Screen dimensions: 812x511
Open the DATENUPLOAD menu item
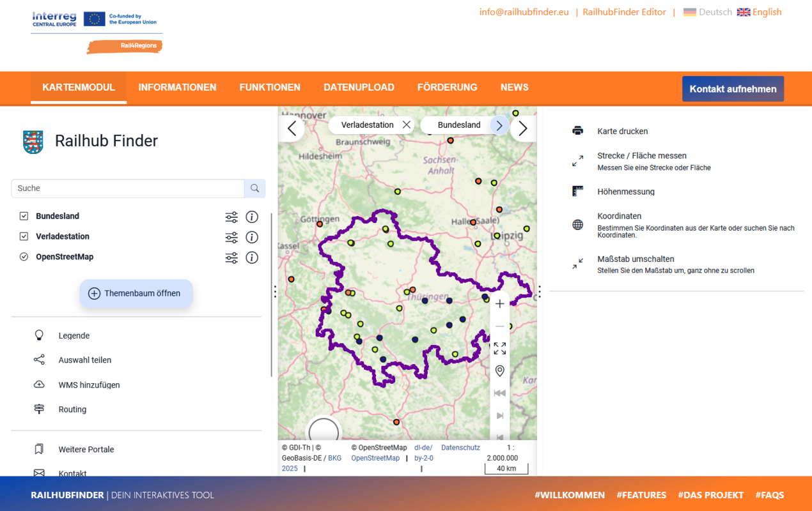coord(359,88)
